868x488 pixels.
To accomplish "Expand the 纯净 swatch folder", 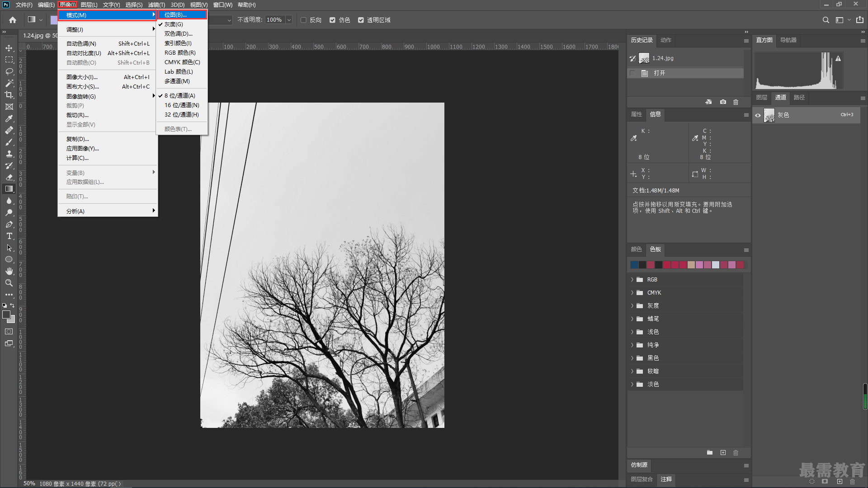I will coord(632,345).
